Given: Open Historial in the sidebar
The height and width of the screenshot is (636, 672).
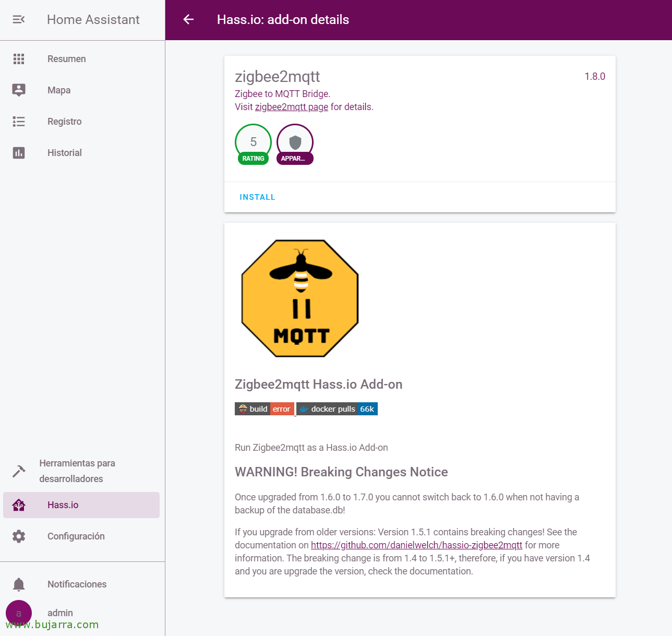Looking at the screenshot, I should pos(82,153).
